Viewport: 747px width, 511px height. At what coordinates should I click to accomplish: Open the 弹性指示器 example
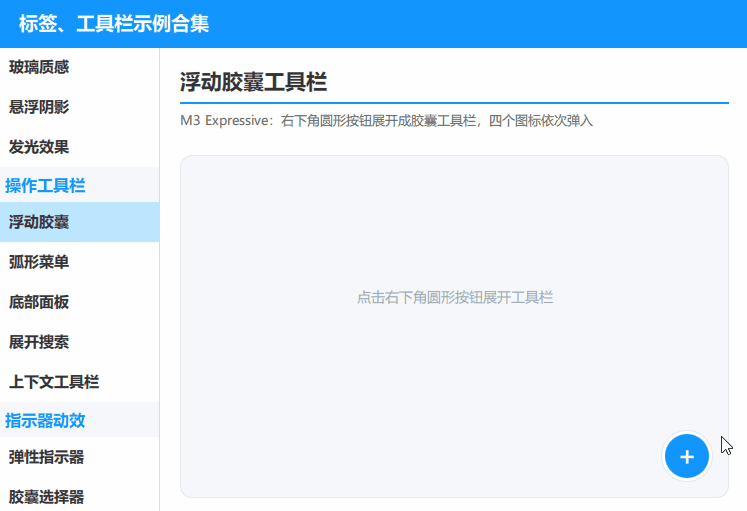coord(80,457)
